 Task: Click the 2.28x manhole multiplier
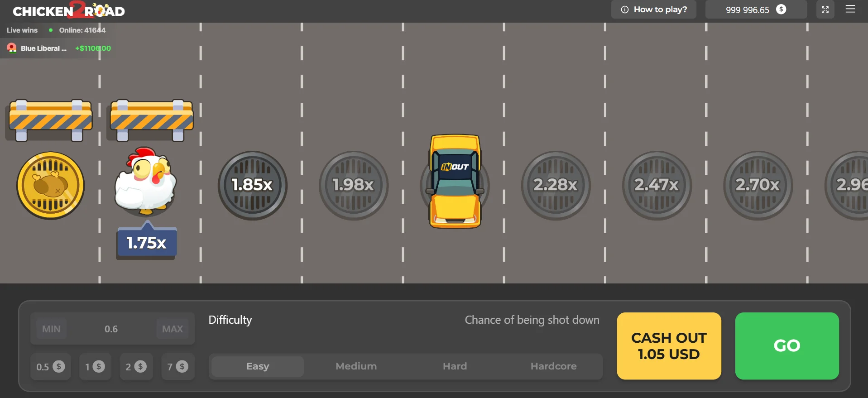(556, 186)
